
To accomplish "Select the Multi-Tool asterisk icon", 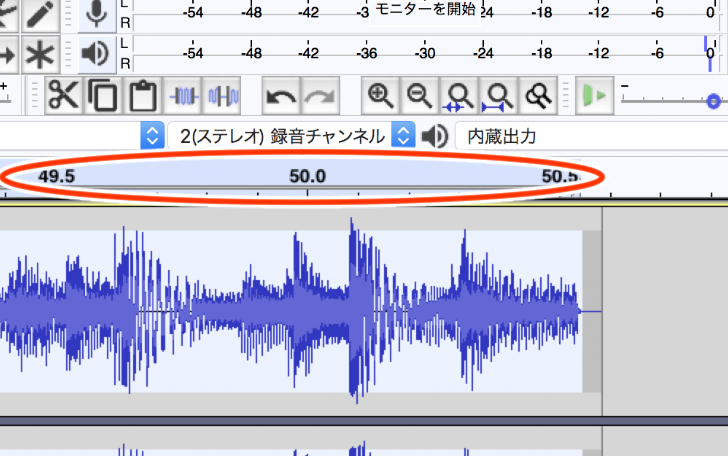I will point(39,54).
